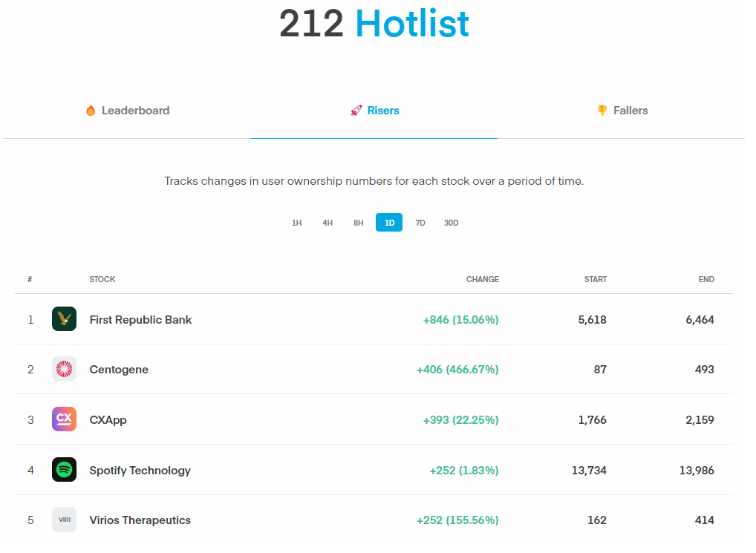The width and height of the screenshot is (756, 553).
Task: Click the VIRI logo icon
Action: (64, 520)
